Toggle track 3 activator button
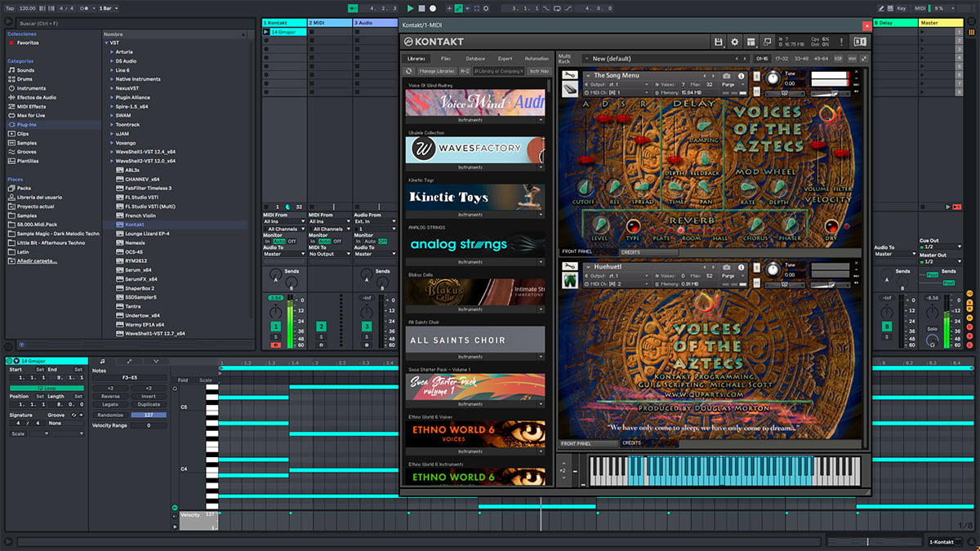Image resolution: width=980 pixels, height=551 pixels. pos(367,327)
